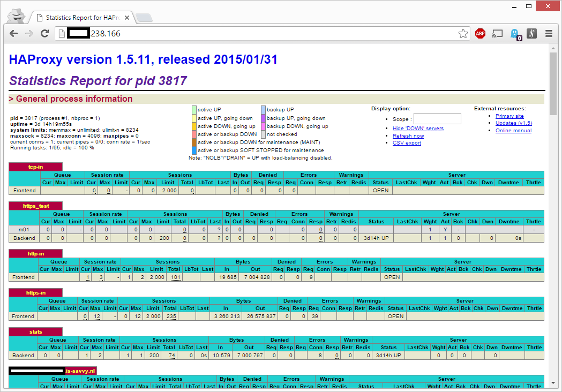Click the backup UP blue swatch

[x=263, y=110]
